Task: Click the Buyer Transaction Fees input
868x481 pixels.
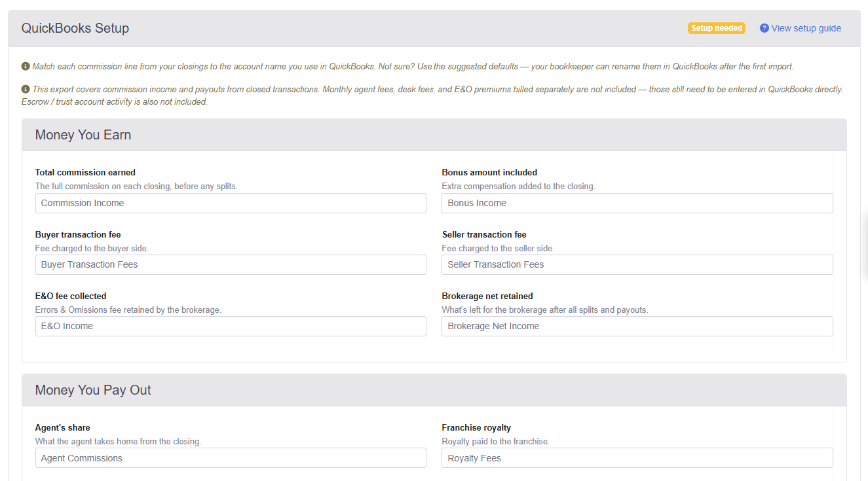Action: coord(231,264)
